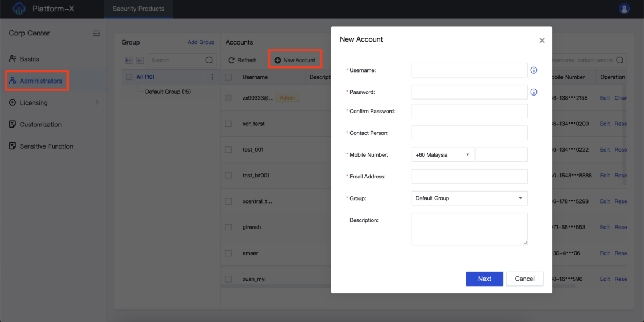The width and height of the screenshot is (644, 322).
Task: Click the Sensitive Function sidebar icon
Action: point(13,146)
